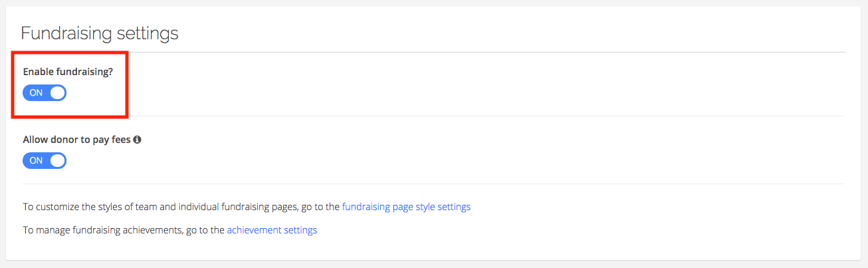The image size is (868, 268).
Task: Click the word "Fundraising" in the page title
Action: [x=64, y=33]
